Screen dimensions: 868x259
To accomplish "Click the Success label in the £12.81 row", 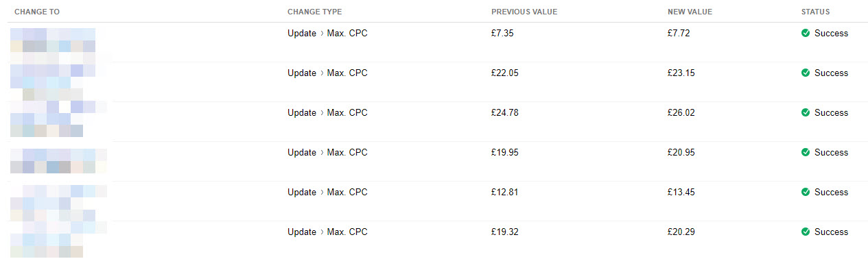I will click(x=831, y=192).
